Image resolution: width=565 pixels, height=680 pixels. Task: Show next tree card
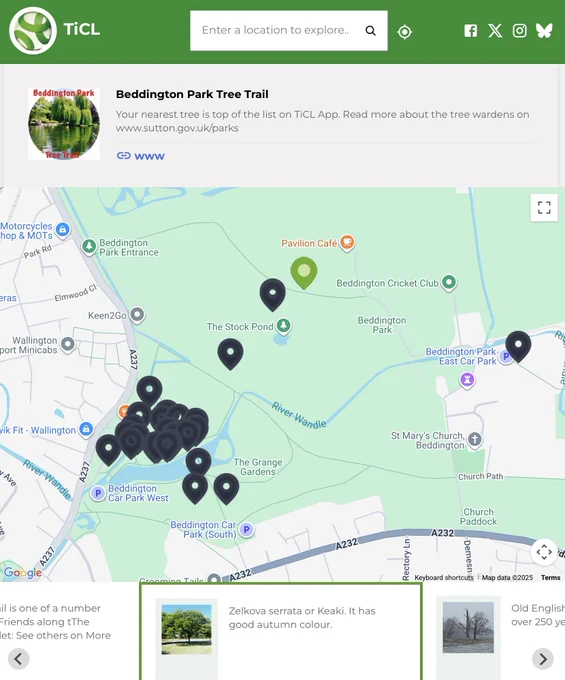[543, 659]
